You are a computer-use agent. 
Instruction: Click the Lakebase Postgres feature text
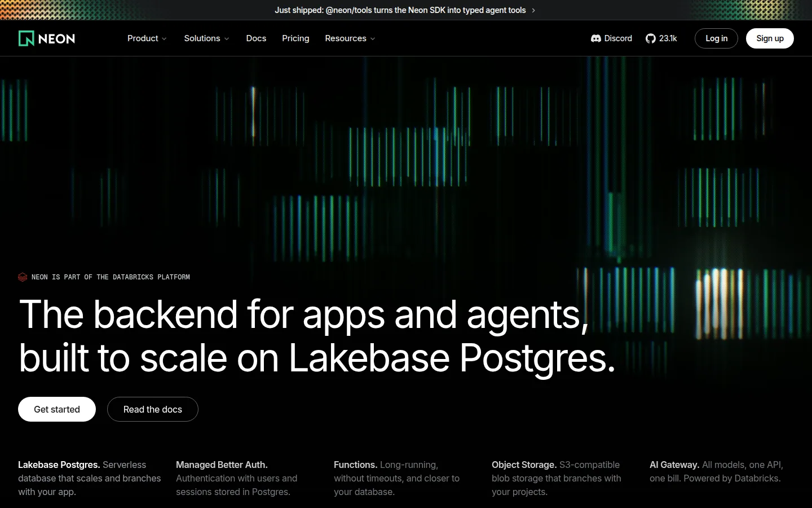(90, 478)
